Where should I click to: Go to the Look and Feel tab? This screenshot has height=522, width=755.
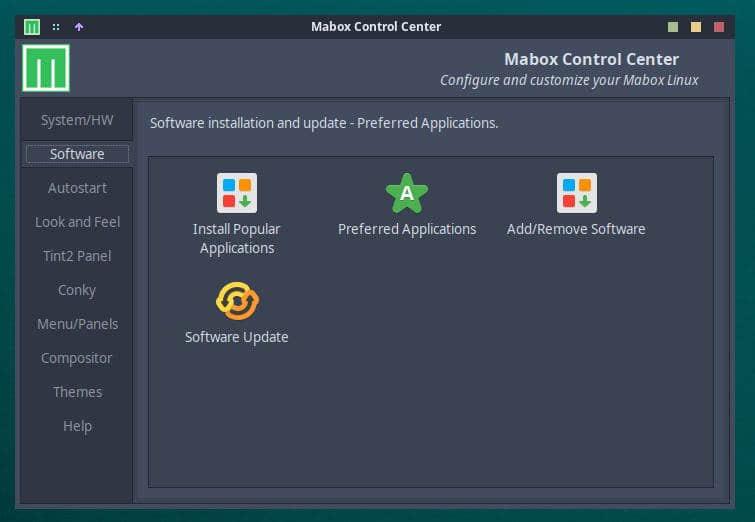(77, 222)
